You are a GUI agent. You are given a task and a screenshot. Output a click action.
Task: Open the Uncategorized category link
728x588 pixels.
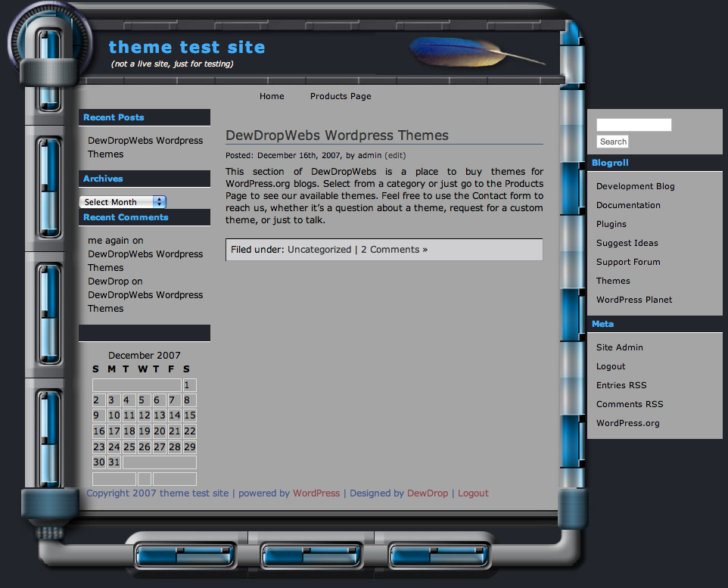(319, 250)
